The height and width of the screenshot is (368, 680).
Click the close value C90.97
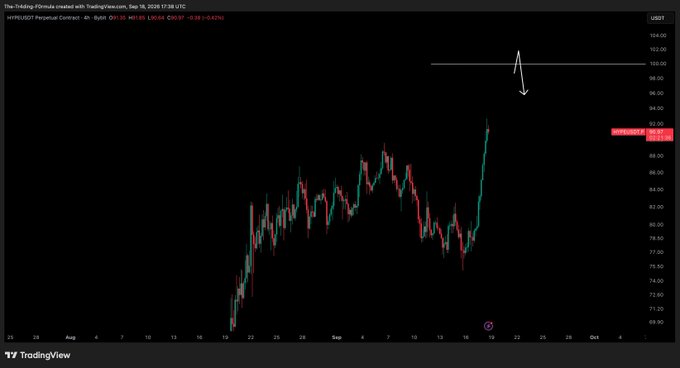176,18
